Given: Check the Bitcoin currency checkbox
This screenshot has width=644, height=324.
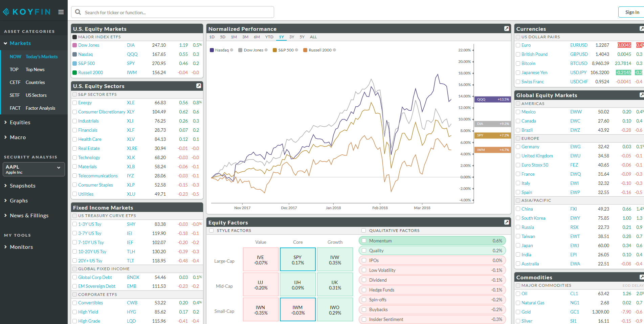Looking at the screenshot, I should click(x=518, y=63).
